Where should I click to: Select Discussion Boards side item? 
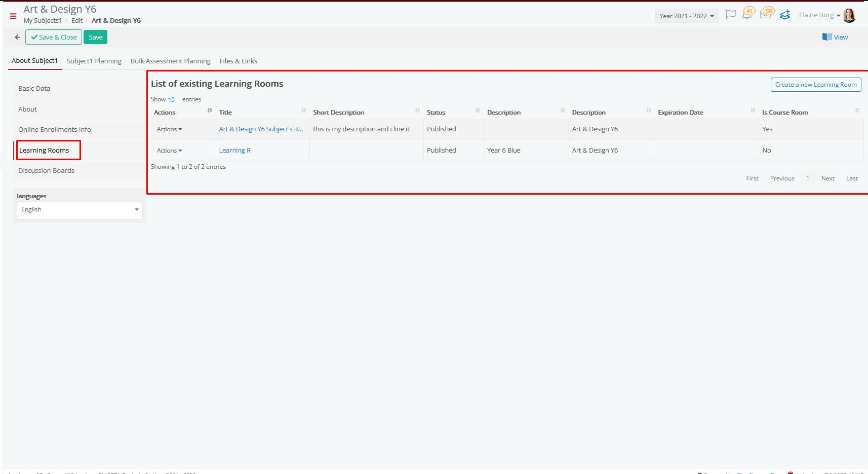pos(79,170)
